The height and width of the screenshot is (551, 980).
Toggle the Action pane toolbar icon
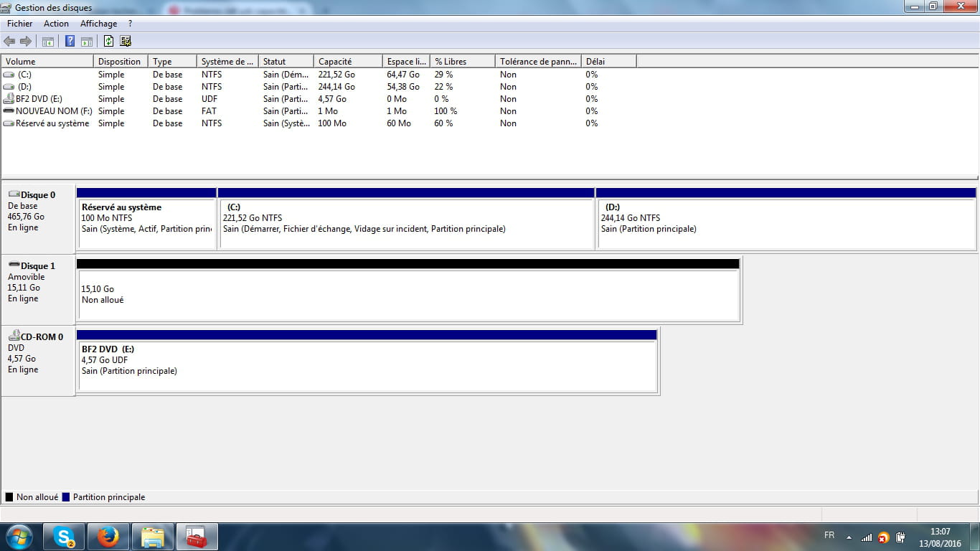coord(87,42)
